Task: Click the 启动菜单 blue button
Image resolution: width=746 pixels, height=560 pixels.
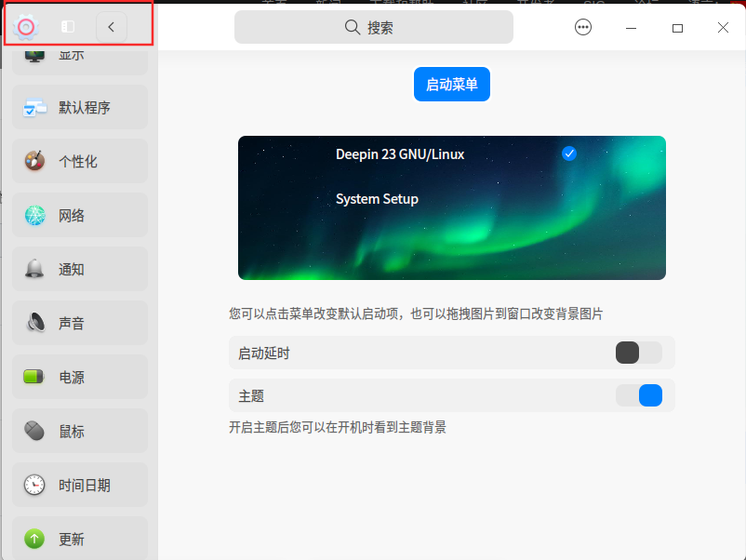Action: pos(451,85)
